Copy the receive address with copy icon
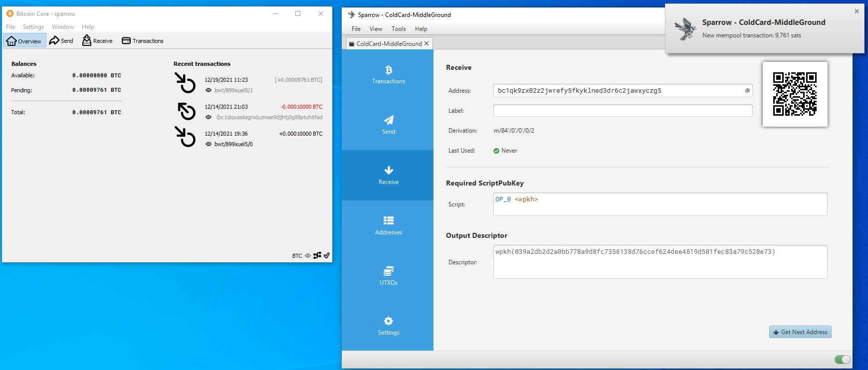This screenshot has width=868, height=370. tap(747, 91)
